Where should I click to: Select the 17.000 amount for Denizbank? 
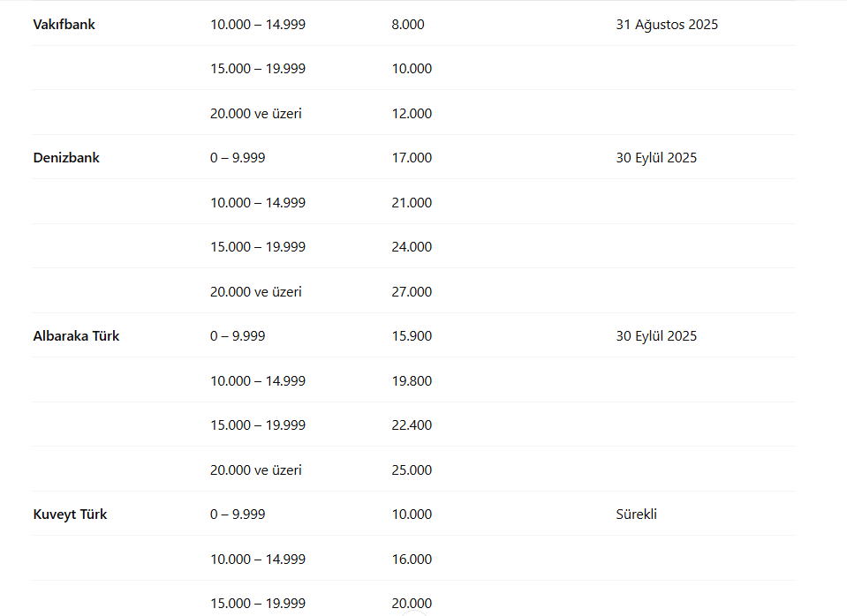(412, 158)
